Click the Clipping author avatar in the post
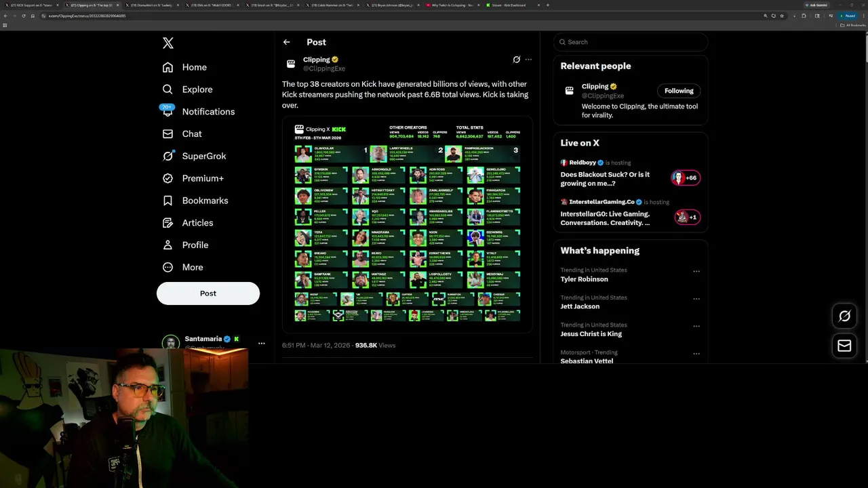Viewport: 868px width, 488px height. pyautogui.click(x=291, y=64)
